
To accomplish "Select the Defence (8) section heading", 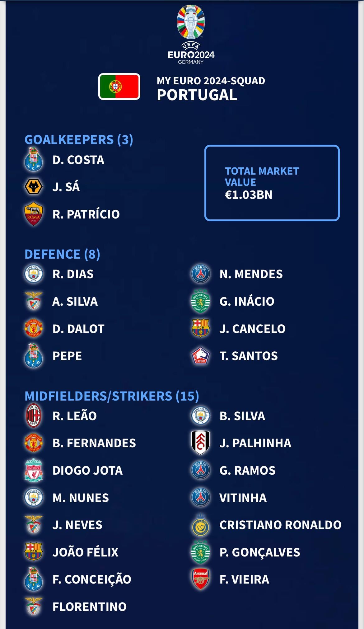I will tap(62, 254).
